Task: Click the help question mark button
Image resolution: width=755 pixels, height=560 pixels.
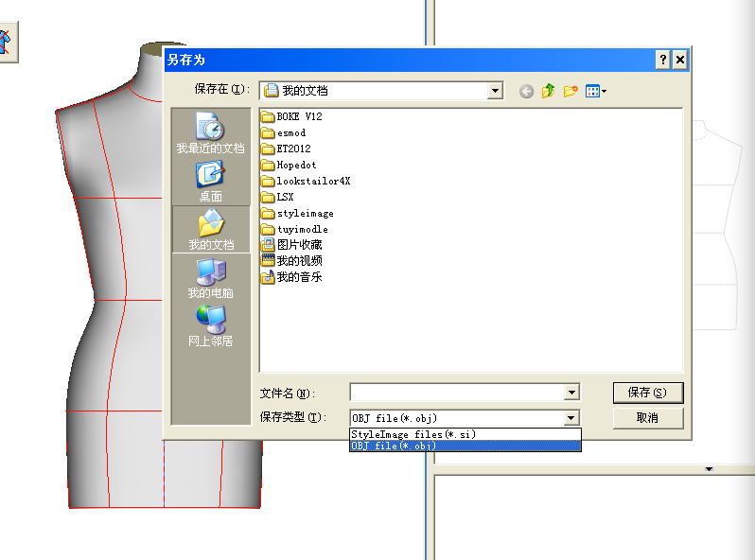Action: tap(663, 60)
